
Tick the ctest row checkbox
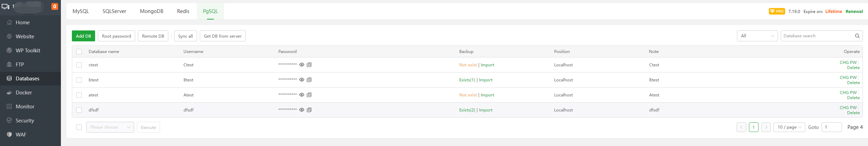79,65
